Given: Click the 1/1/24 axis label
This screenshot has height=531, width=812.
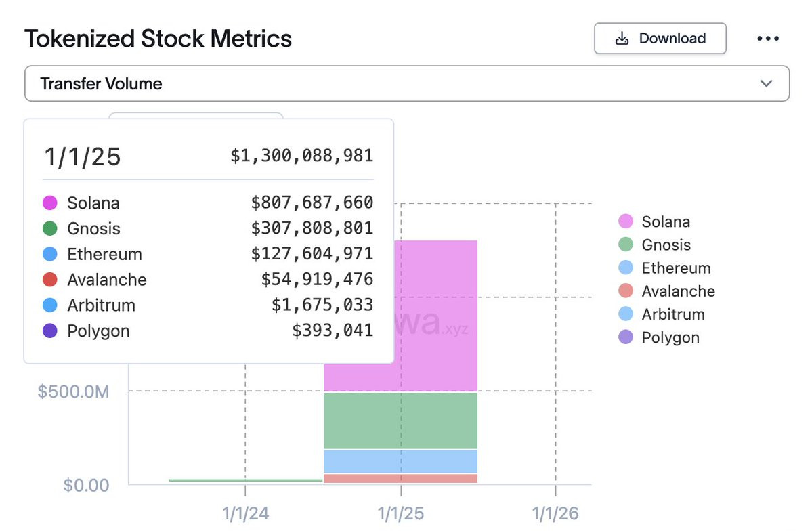Looking at the screenshot, I should (245, 513).
